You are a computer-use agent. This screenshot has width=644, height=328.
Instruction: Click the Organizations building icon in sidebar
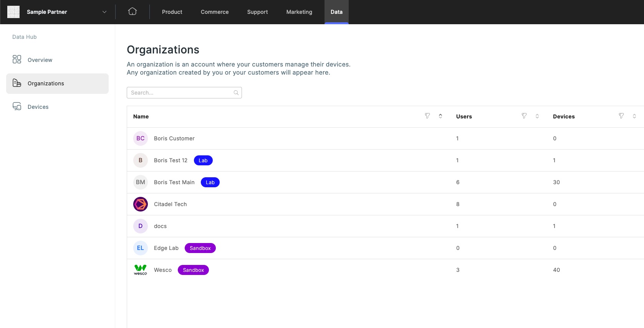click(17, 83)
